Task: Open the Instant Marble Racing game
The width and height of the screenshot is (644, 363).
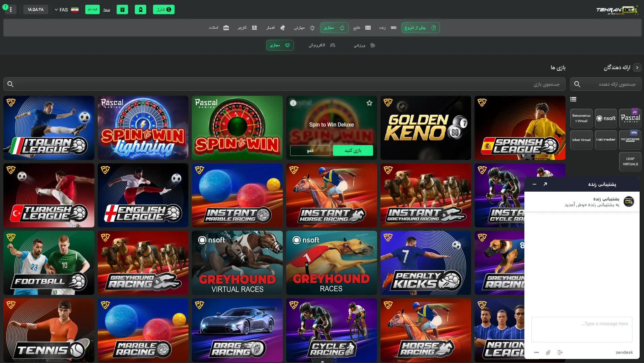Action: coord(237,195)
